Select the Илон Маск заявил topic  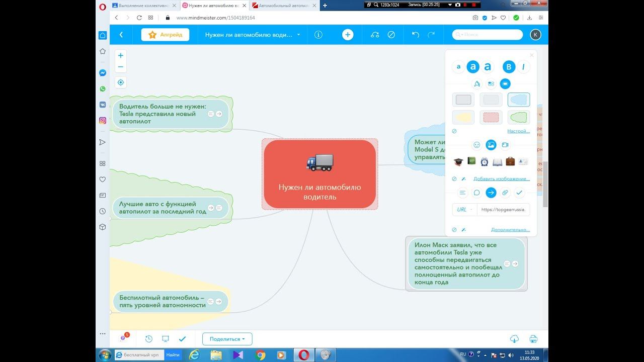pyautogui.click(x=466, y=264)
